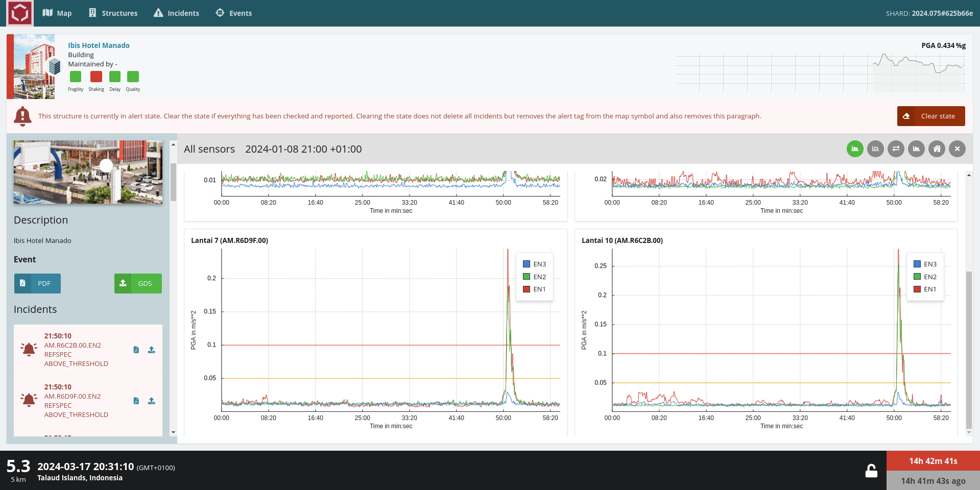Image resolution: width=980 pixels, height=490 pixels.
Task: Open PDF icon for AM.R6C2B.00.EN2 incident
Action: click(136, 350)
